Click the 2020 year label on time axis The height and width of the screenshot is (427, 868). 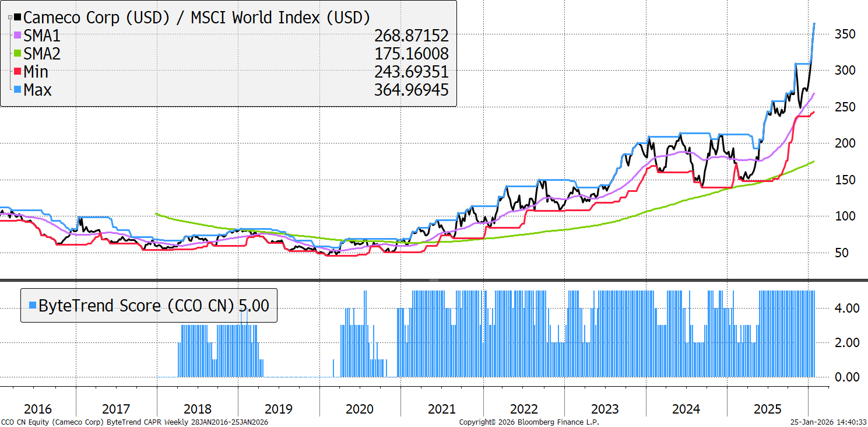point(360,409)
